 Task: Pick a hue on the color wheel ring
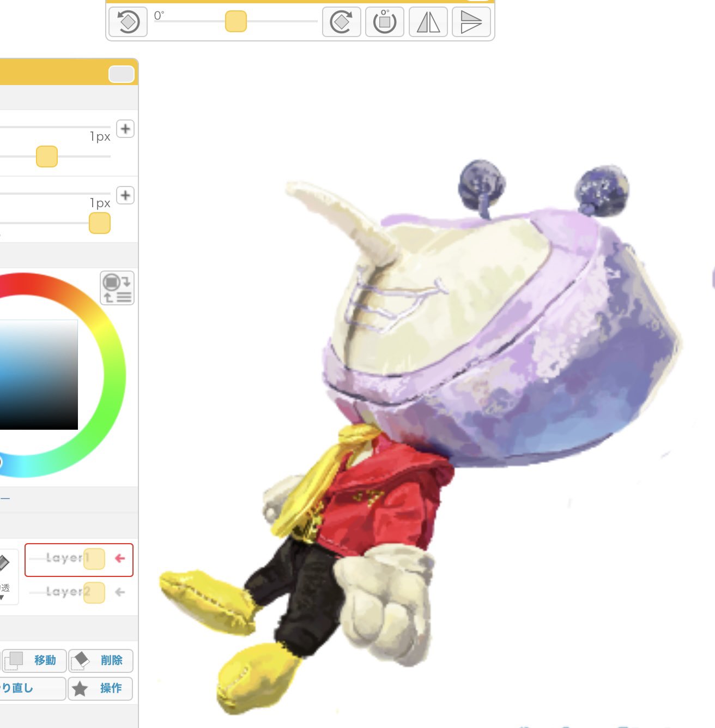113,376
